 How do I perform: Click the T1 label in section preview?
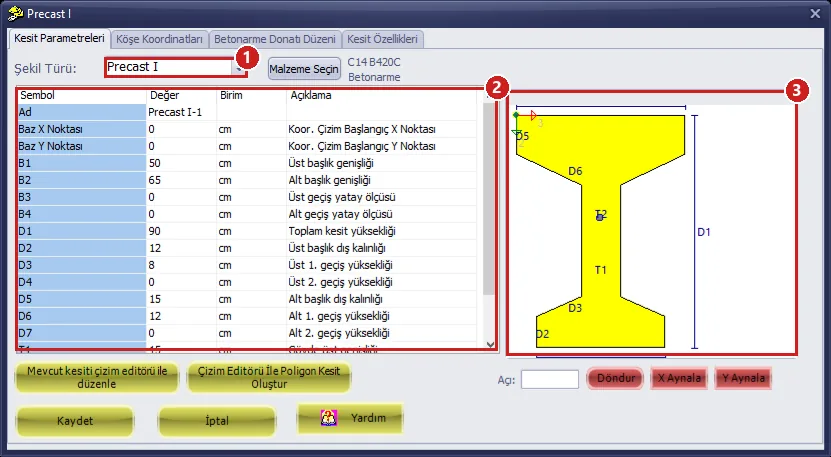click(600, 270)
